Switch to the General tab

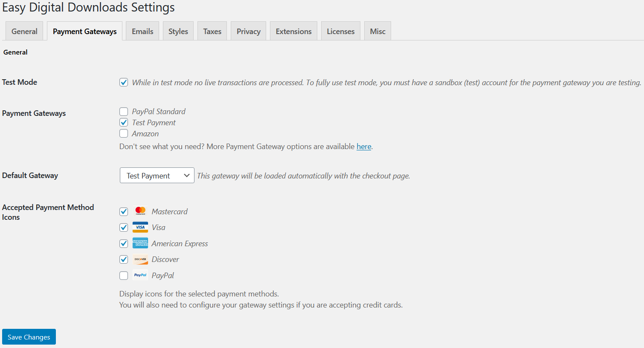click(x=24, y=31)
